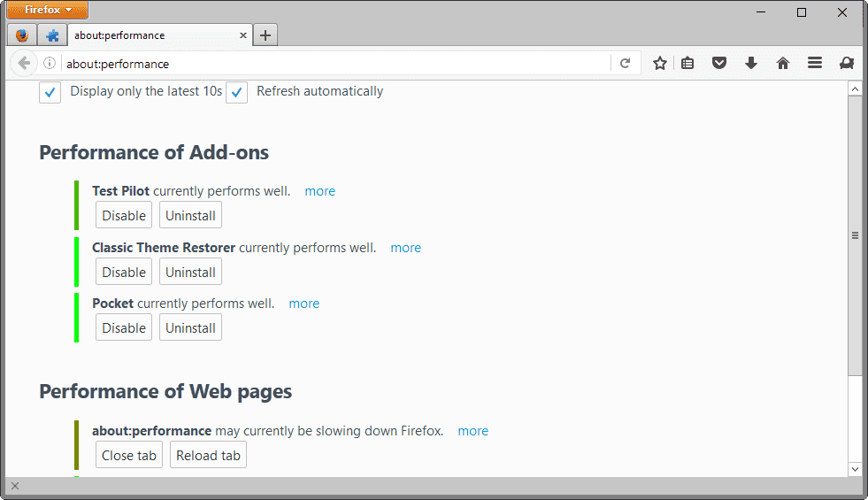868x500 pixels.
Task: Click the Reload tab button
Action: click(208, 455)
